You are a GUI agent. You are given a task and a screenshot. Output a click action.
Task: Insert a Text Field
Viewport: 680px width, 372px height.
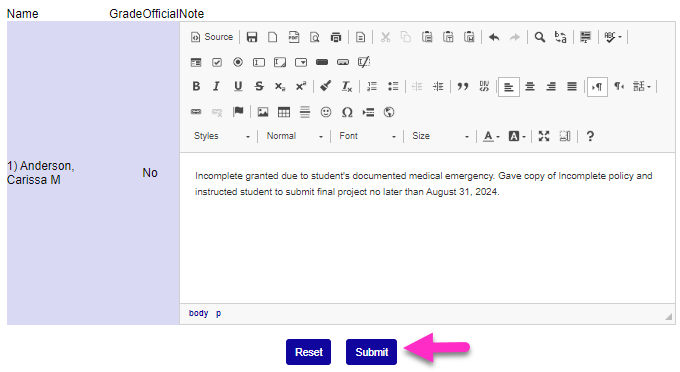pyautogui.click(x=259, y=62)
